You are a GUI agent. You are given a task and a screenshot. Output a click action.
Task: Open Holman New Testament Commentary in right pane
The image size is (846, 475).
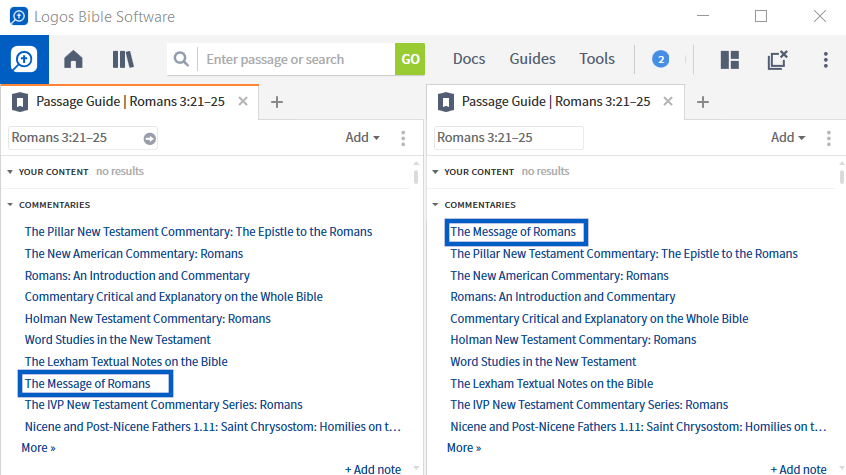pyautogui.click(x=573, y=340)
